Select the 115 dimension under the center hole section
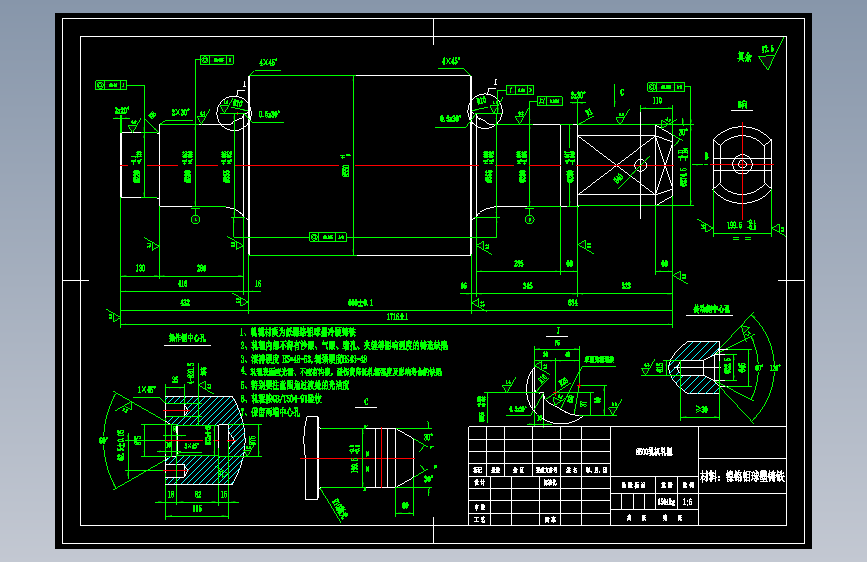This screenshot has width=867, height=562. pos(197,508)
